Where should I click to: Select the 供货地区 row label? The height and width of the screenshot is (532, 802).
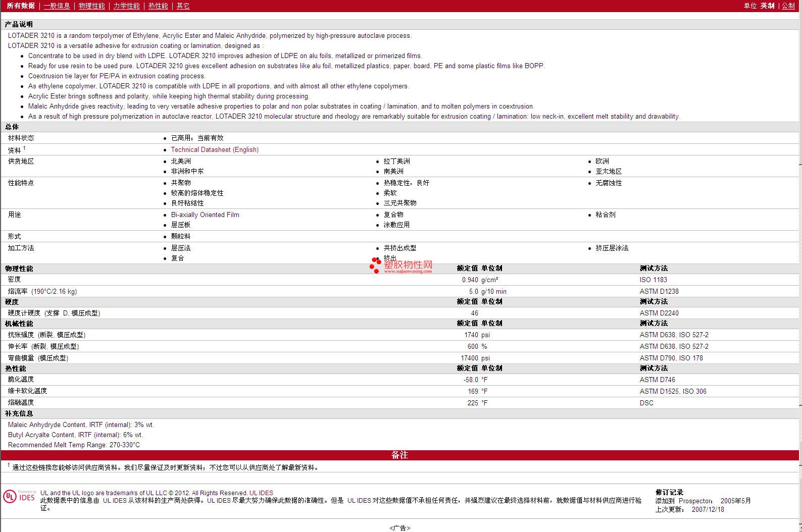click(21, 162)
